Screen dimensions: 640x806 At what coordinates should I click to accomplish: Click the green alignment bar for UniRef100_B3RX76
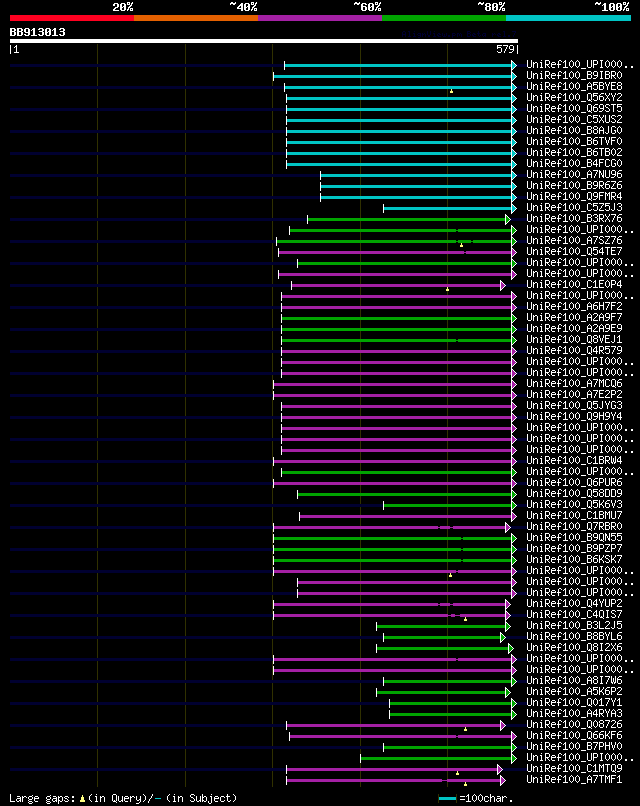407,219
